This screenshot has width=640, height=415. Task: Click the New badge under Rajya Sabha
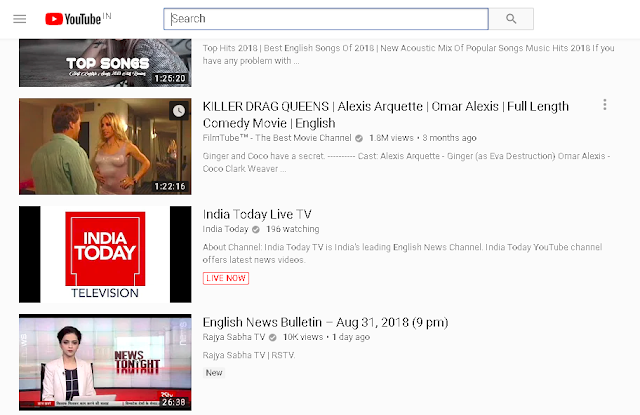point(214,373)
